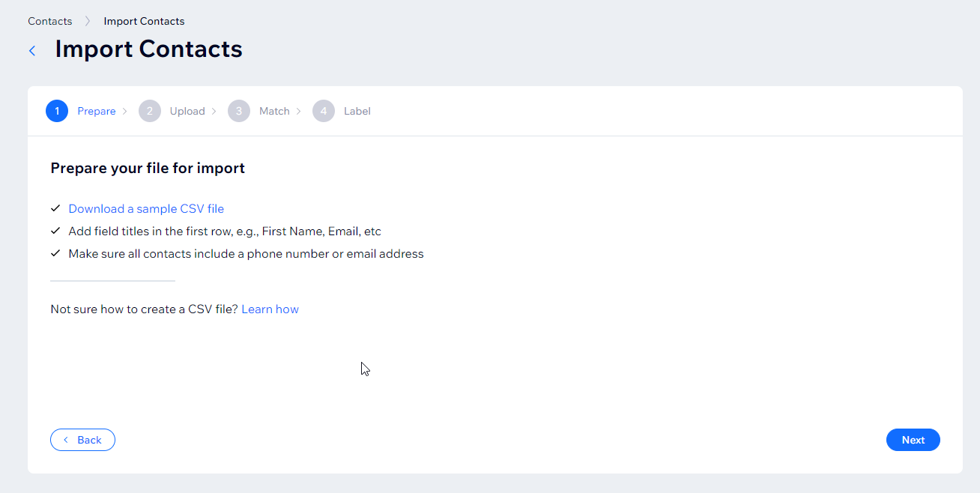The width and height of the screenshot is (980, 493).
Task: Click the Next button
Action: point(913,440)
